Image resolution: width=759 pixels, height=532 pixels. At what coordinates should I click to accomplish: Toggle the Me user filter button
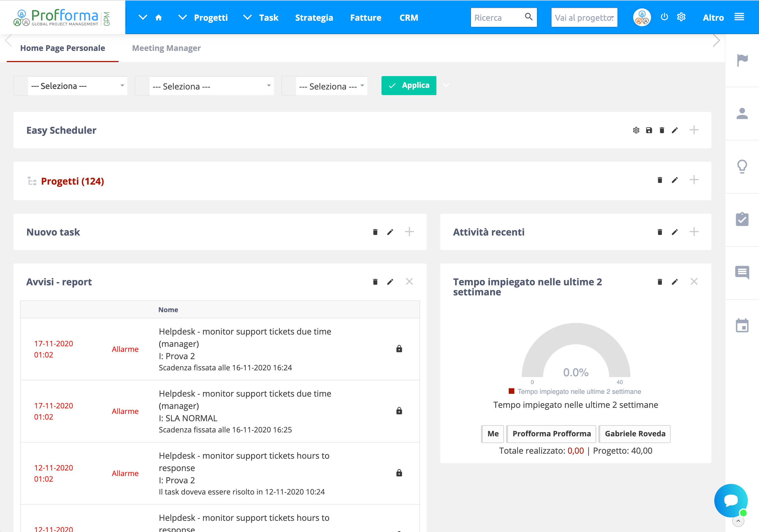[492, 434]
